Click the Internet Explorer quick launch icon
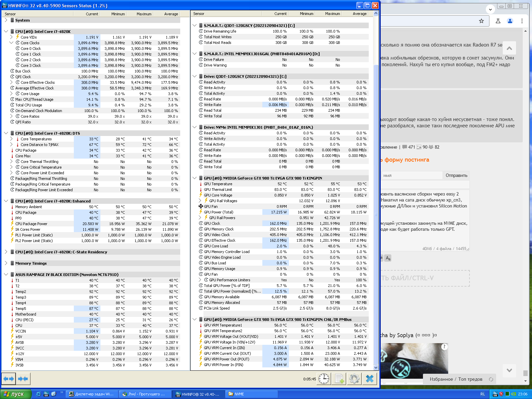Image resolution: width=532 pixels, height=399 pixels. click(39, 394)
